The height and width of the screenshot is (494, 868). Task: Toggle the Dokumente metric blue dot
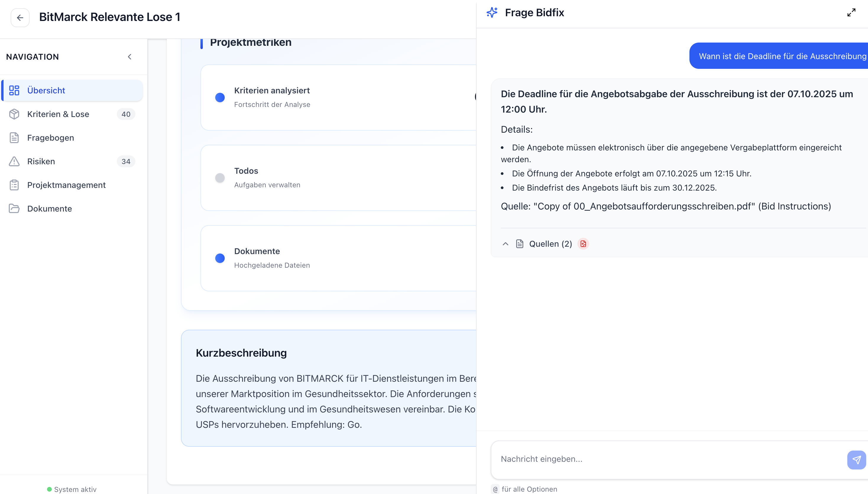220,258
